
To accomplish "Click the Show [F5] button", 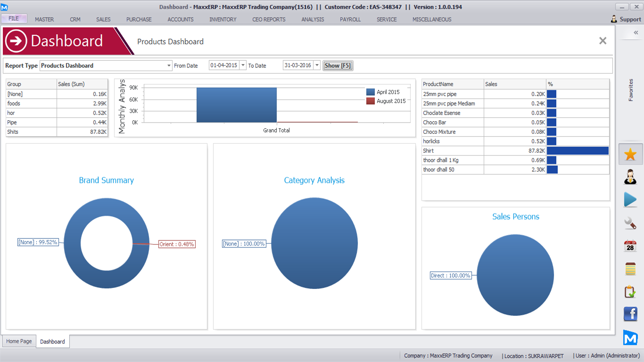I will 338,66.
